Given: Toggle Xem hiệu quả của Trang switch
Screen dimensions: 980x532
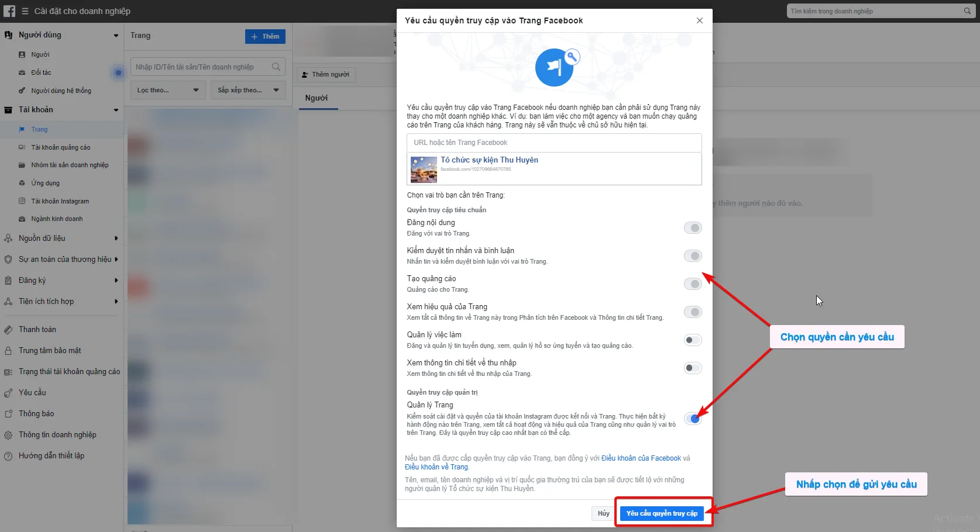Looking at the screenshot, I should click(693, 312).
